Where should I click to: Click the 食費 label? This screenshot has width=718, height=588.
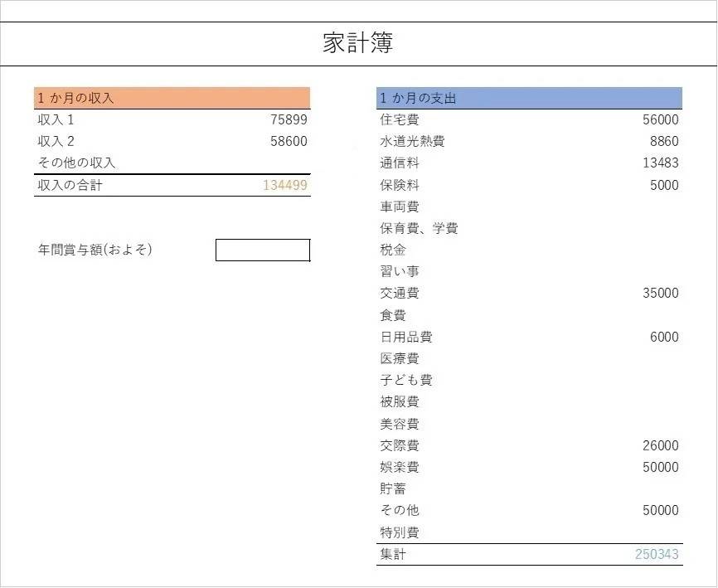tap(393, 315)
